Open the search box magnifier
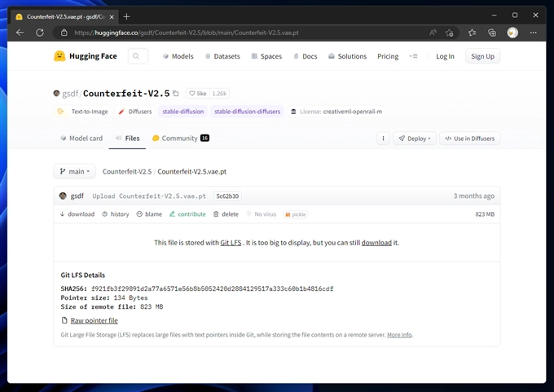The width and height of the screenshot is (554, 392). click(x=136, y=56)
